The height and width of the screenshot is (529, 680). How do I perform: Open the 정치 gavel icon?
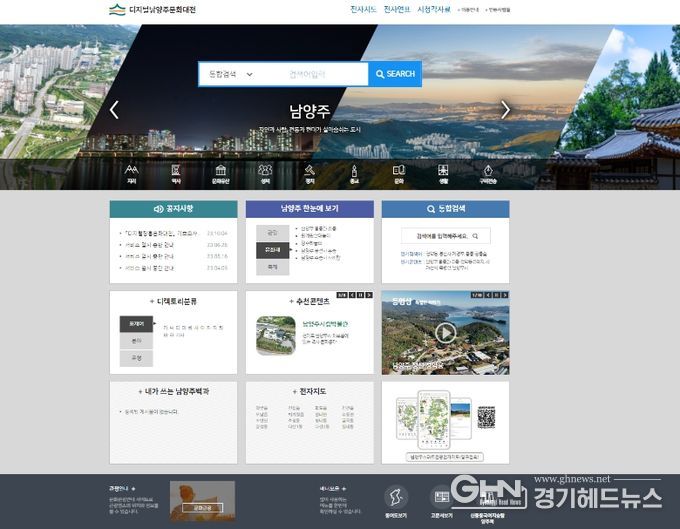tap(310, 172)
